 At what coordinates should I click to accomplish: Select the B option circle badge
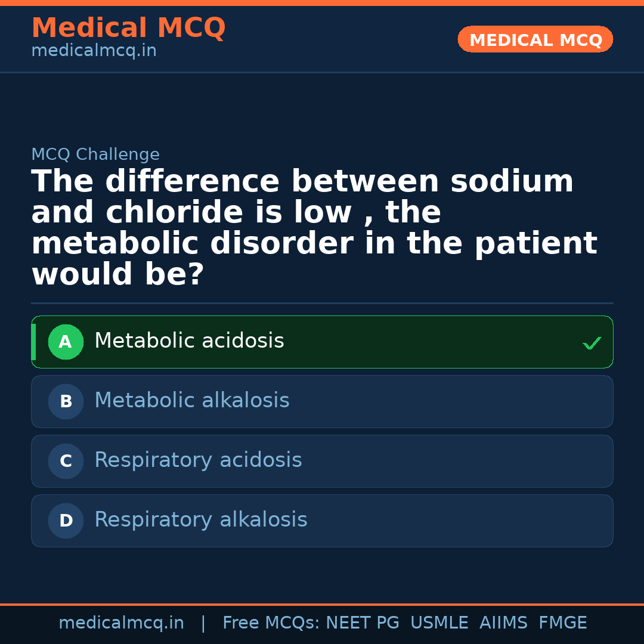click(x=66, y=402)
